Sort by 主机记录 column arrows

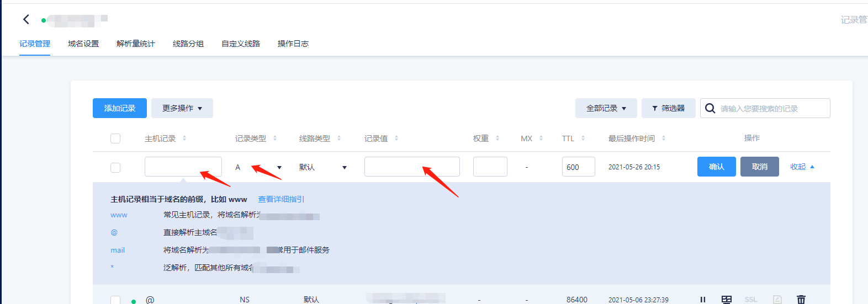click(x=184, y=138)
